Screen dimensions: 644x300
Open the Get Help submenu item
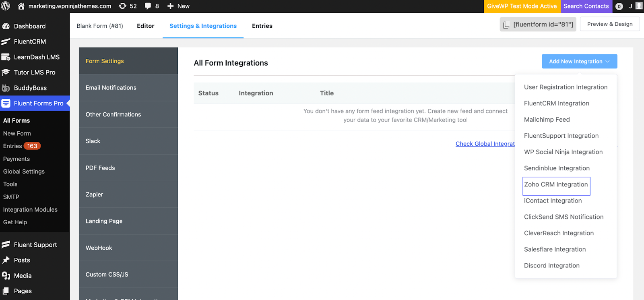[x=15, y=222]
